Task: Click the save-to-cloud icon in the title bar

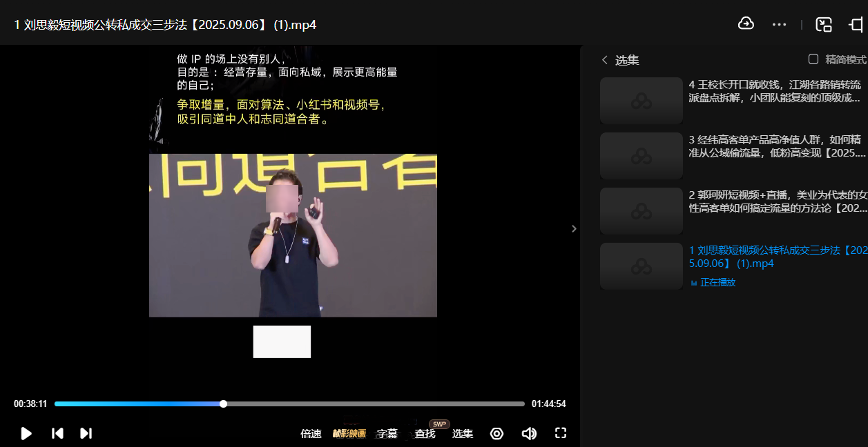Action: pos(746,23)
